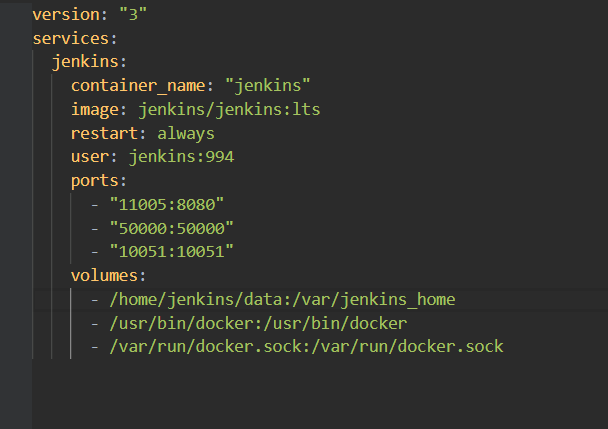Click the "always" restart policy value
This screenshot has width=608, height=429.
coord(186,132)
